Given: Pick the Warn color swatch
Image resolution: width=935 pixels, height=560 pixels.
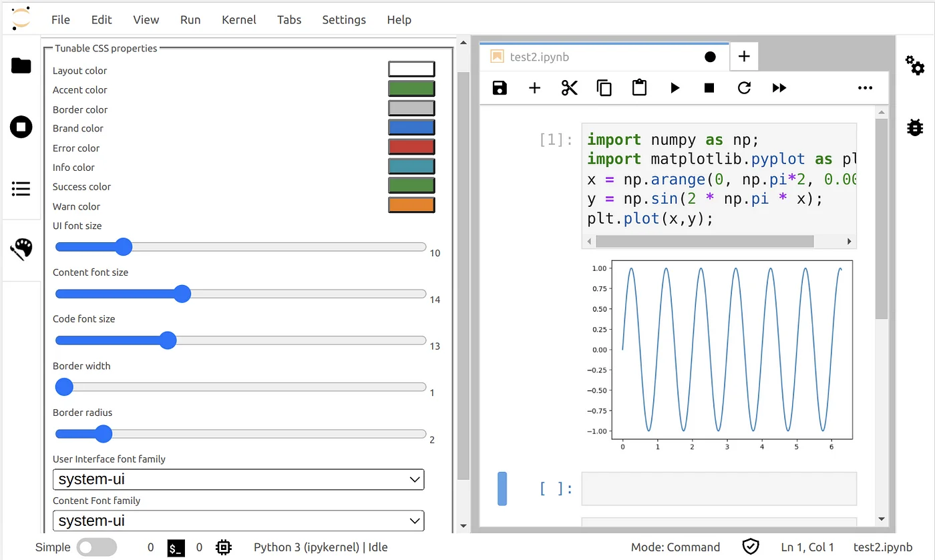Looking at the screenshot, I should pos(411,205).
